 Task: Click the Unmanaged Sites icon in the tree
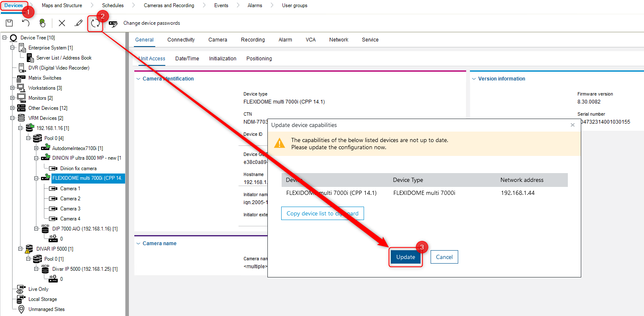coord(21,309)
